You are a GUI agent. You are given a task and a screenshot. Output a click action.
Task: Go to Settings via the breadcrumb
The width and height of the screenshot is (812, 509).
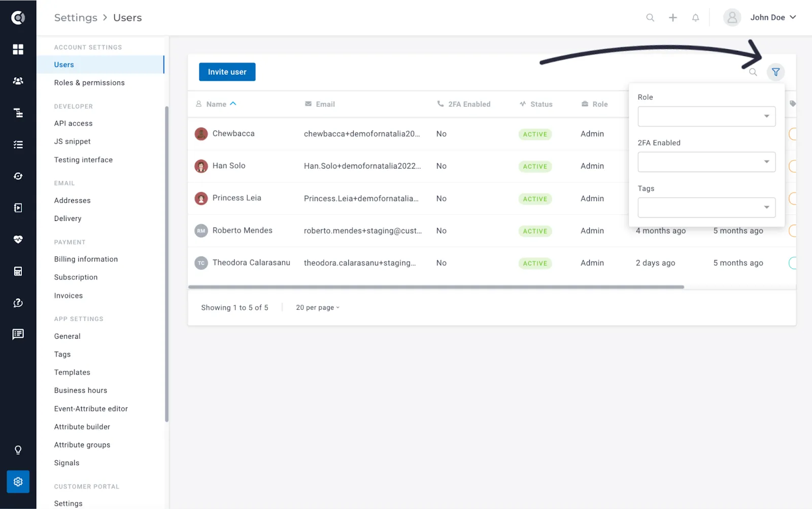pos(76,18)
